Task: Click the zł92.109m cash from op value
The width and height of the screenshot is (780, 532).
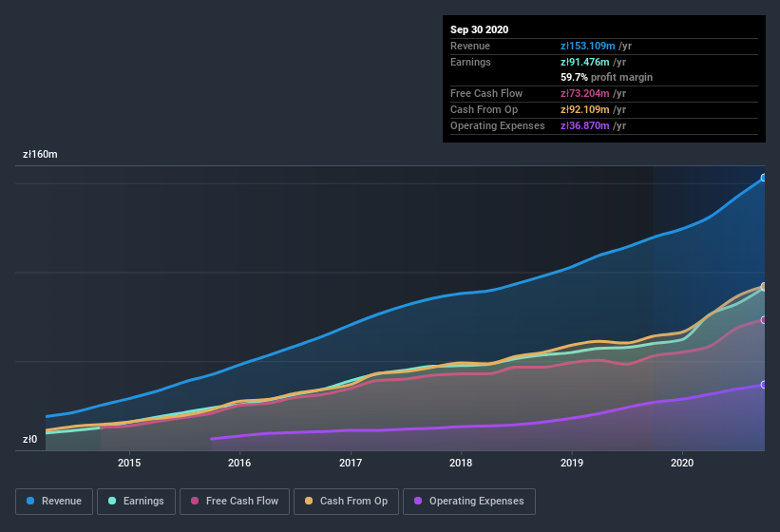Action: point(584,109)
